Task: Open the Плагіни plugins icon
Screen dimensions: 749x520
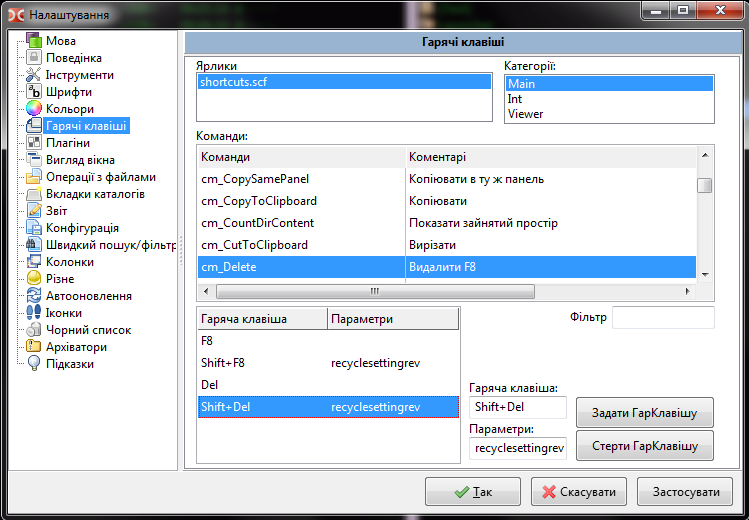Action: tap(34, 143)
